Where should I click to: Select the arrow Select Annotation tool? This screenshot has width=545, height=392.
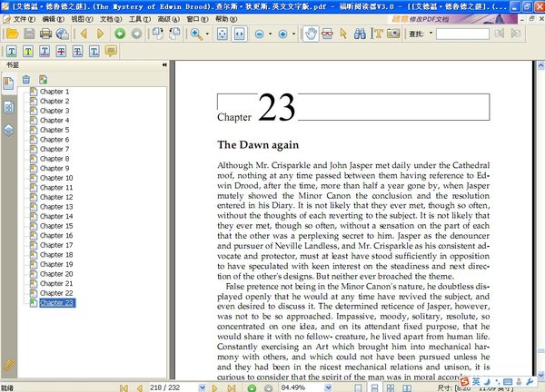coord(343,34)
